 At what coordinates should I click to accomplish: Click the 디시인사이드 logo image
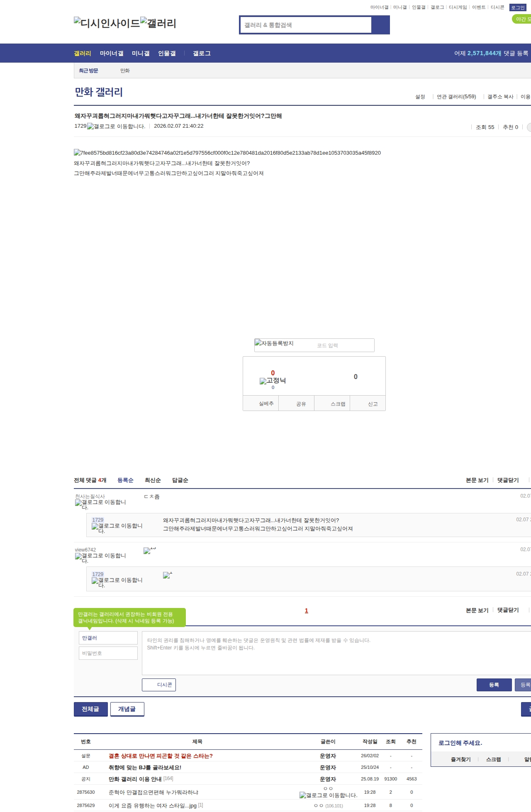pyautogui.click(x=107, y=23)
